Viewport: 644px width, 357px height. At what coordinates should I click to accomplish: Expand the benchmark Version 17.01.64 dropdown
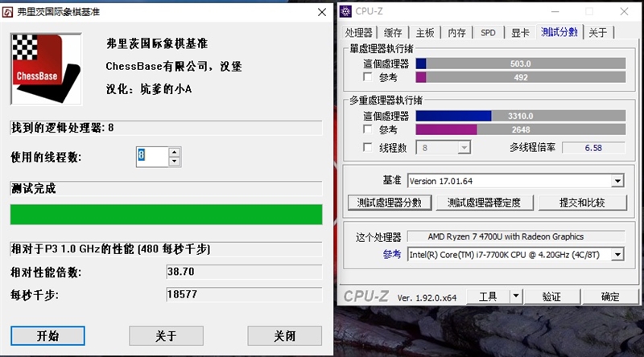(617, 181)
